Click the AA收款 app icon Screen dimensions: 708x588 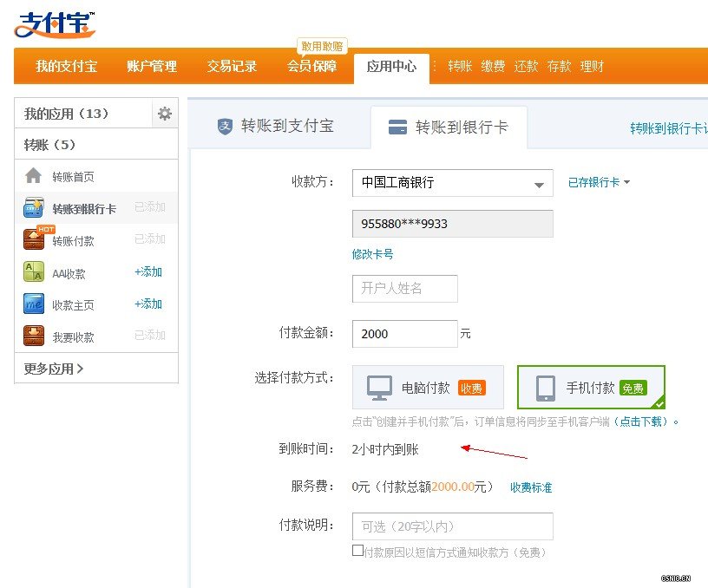34,272
